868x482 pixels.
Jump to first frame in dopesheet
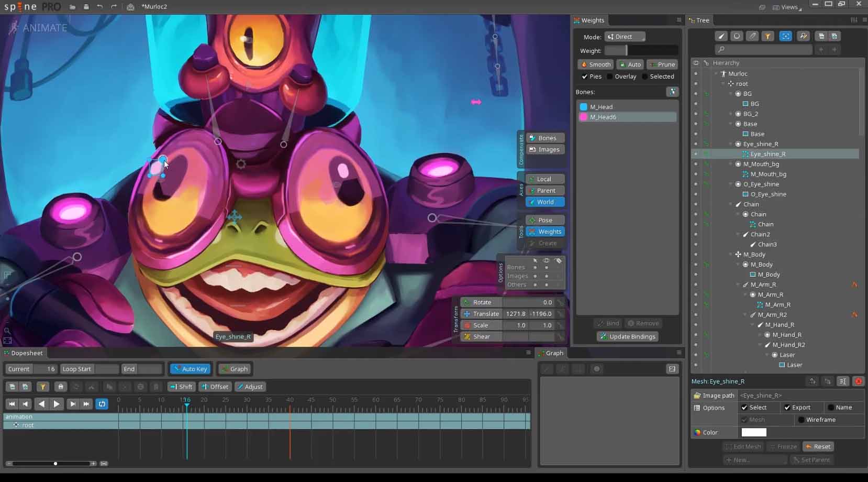point(12,404)
